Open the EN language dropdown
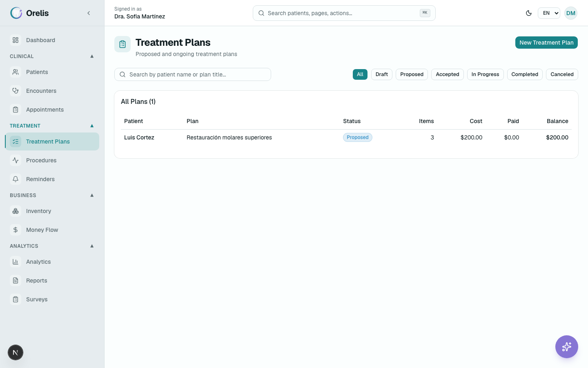 pos(549,13)
